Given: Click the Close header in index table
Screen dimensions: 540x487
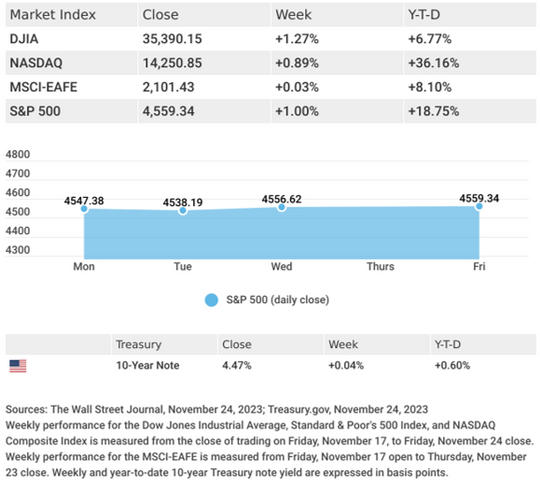Looking at the screenshot, I should [x=160, y=15].
